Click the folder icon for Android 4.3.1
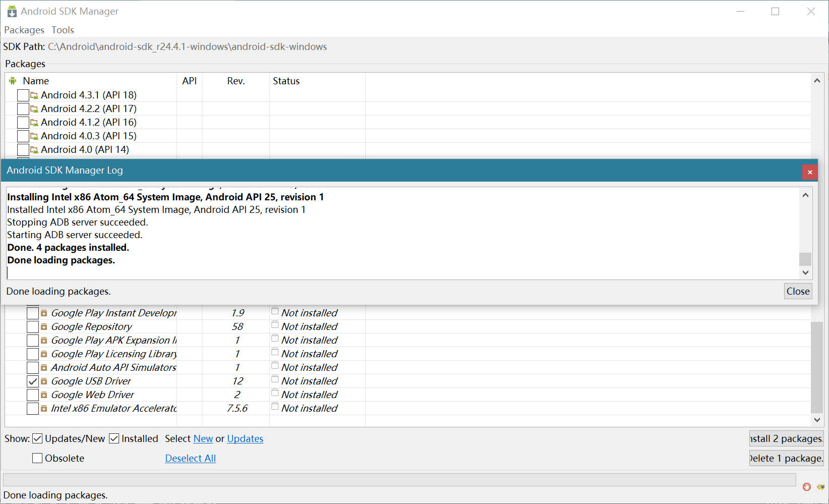 34,95
